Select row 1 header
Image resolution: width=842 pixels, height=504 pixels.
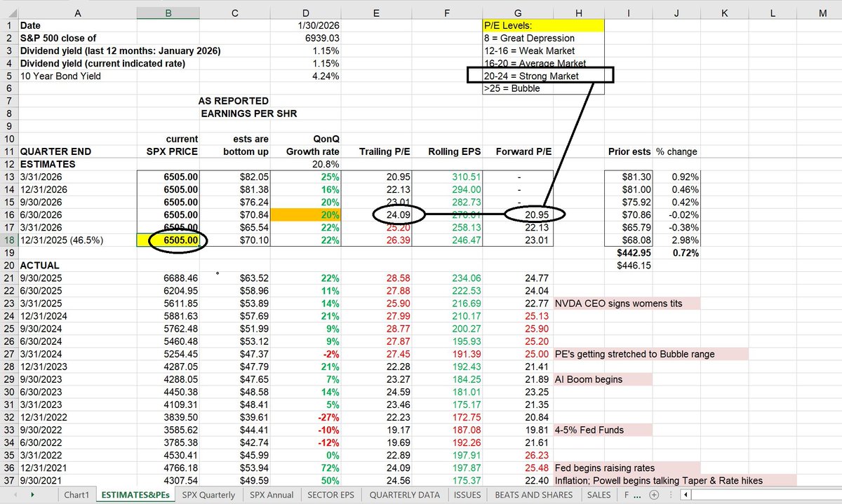(x=9, y=25)
